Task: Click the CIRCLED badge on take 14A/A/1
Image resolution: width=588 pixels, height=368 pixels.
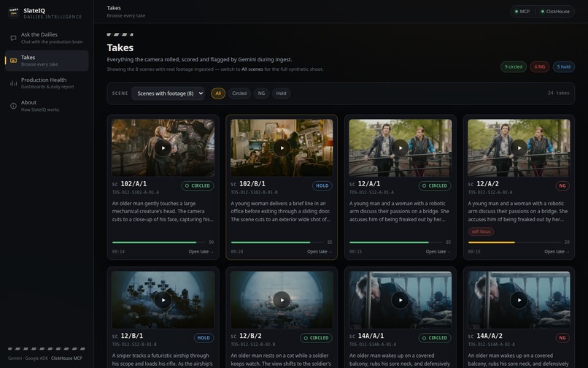Action: pyautogui.click(x=435, y=337)
